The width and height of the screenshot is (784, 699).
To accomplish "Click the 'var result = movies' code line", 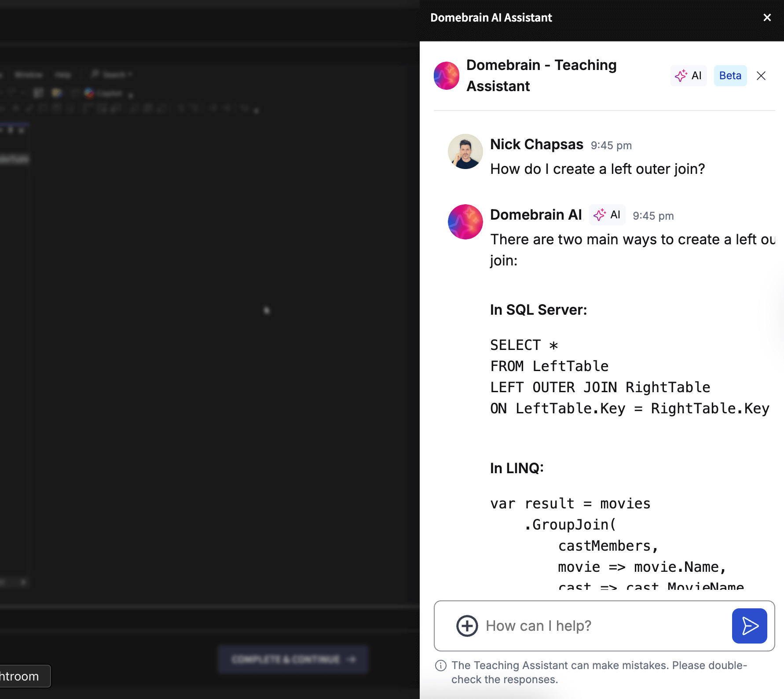I will (570, 504).
